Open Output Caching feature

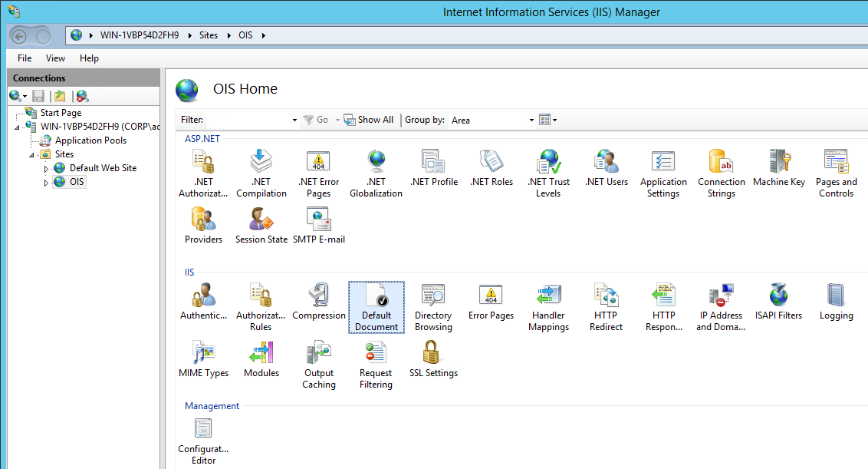pyautogui.click(x=319, y=365)
